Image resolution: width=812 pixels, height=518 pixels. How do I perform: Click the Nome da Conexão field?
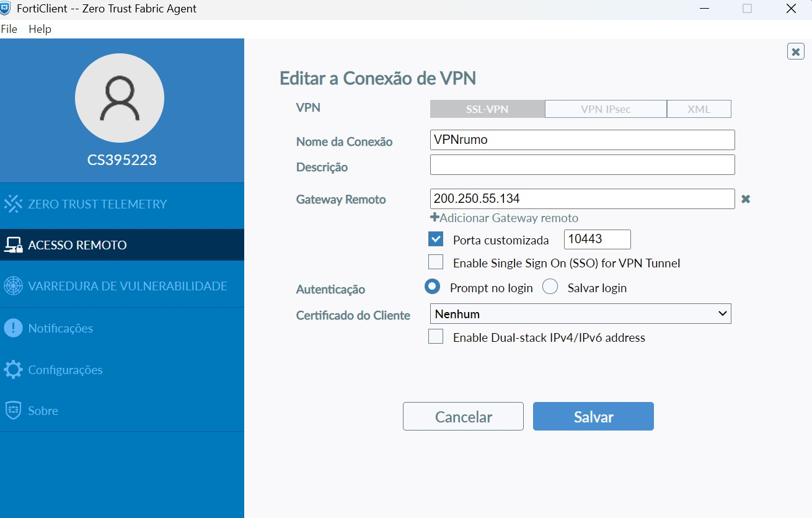click(x=582, y=140)
